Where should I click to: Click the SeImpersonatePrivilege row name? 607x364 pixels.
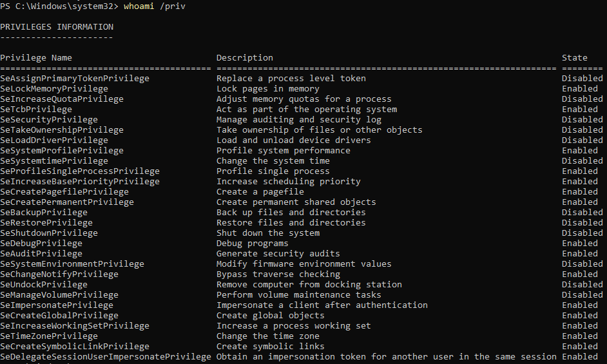[x=57, y=305]
